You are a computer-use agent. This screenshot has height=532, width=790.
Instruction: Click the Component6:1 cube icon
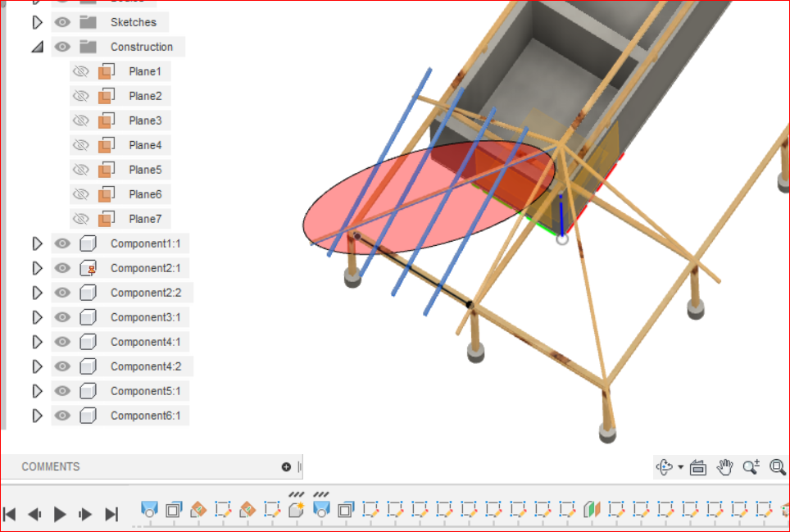click(x=89, y=416)
